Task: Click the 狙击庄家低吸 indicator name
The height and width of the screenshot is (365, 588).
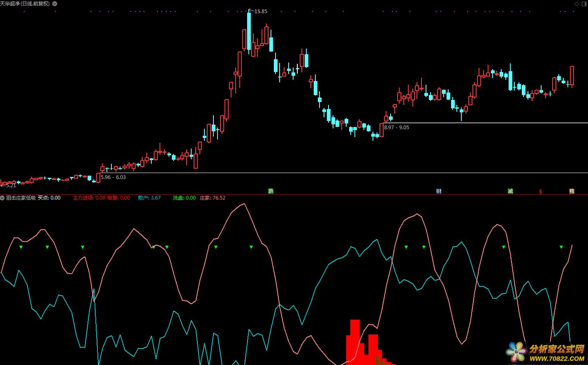Action: tap(21, 198)
